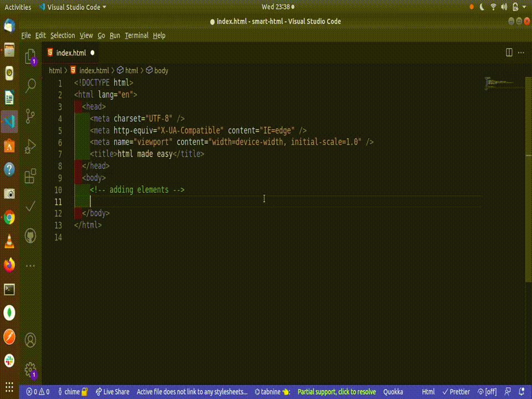
Task: Open the Visual Studio Code app menu
Action: (73, 7)
